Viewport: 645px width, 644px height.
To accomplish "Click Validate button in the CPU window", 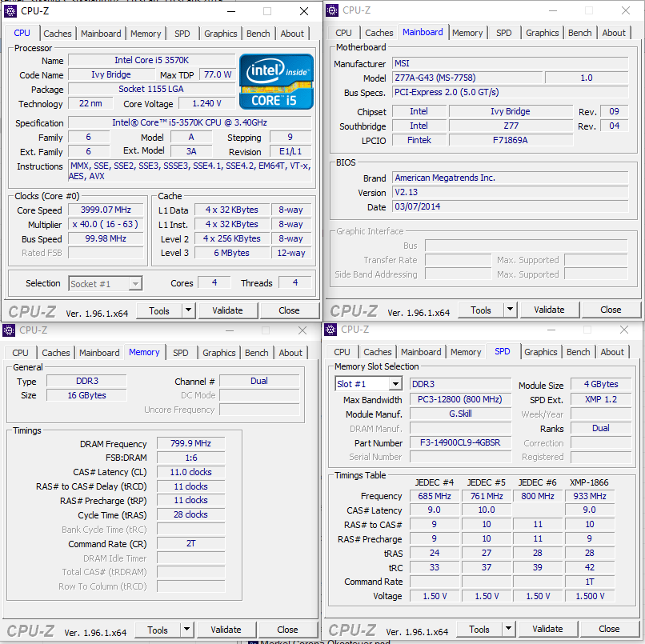I will point(227,310).
